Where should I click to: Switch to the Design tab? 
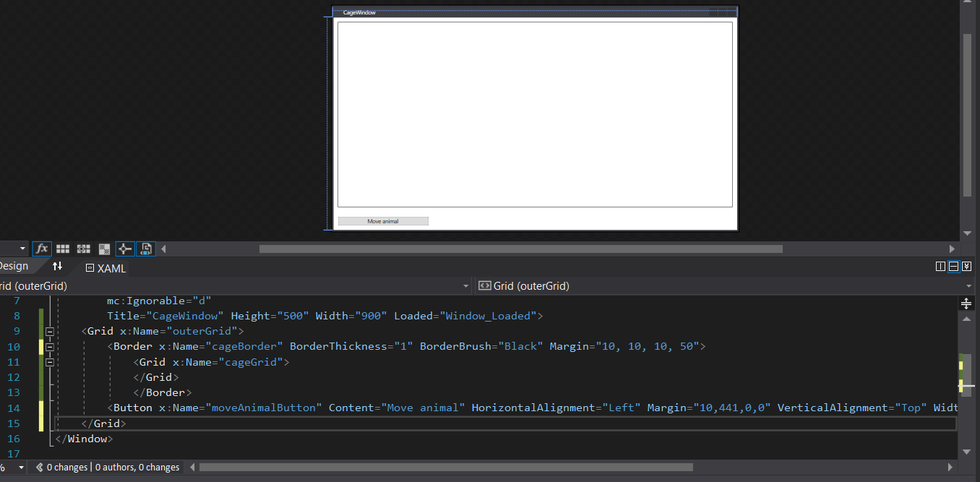[14, 266]
